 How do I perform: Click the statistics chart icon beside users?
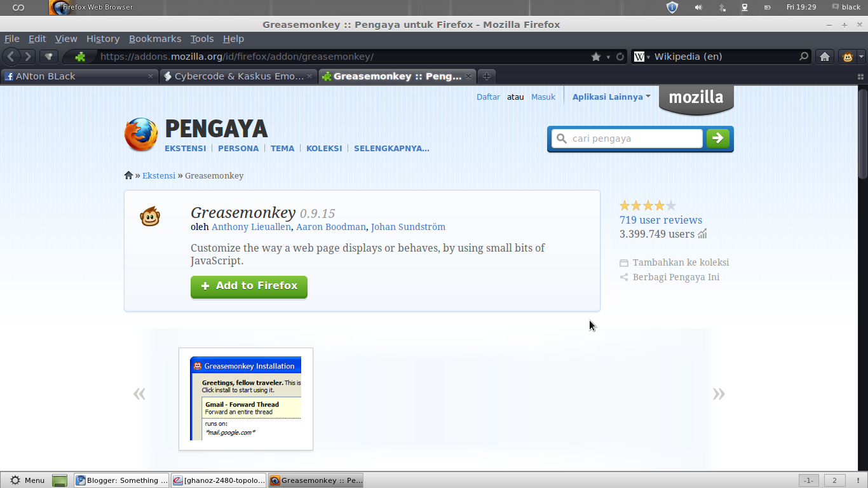click(702, 234)
